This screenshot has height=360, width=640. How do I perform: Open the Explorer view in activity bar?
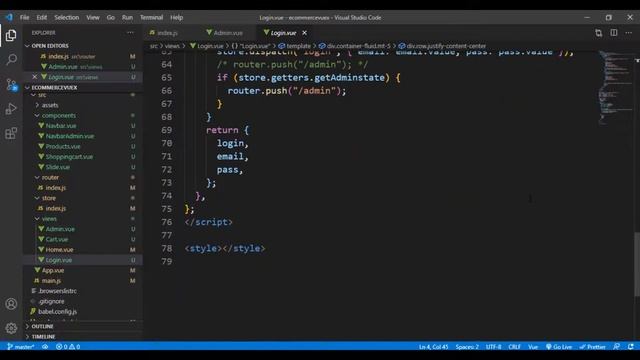tap(11, 36)
